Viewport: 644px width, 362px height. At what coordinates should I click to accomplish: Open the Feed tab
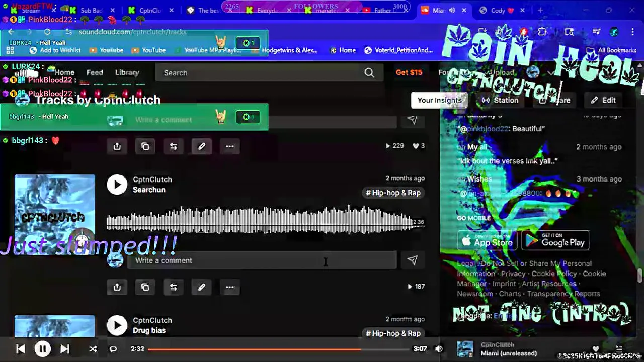(95, 72)
